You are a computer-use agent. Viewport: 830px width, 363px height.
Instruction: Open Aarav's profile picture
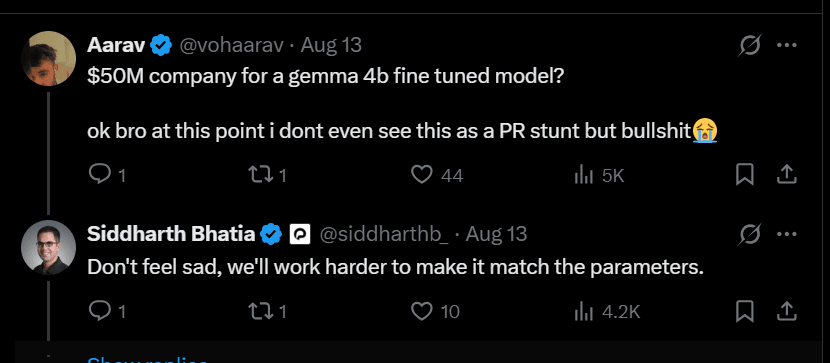click(48, 58)
